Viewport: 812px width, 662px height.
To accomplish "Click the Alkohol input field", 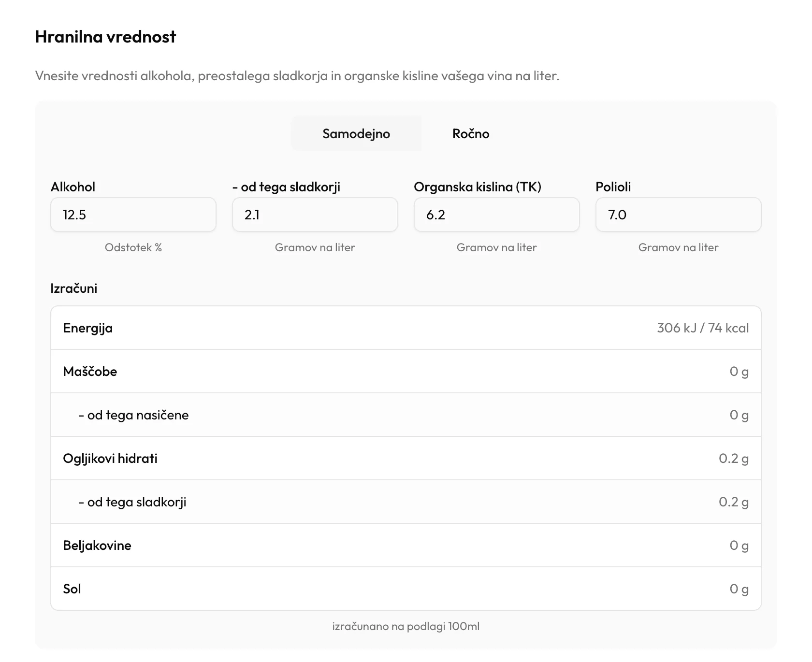I will [133, 215].
